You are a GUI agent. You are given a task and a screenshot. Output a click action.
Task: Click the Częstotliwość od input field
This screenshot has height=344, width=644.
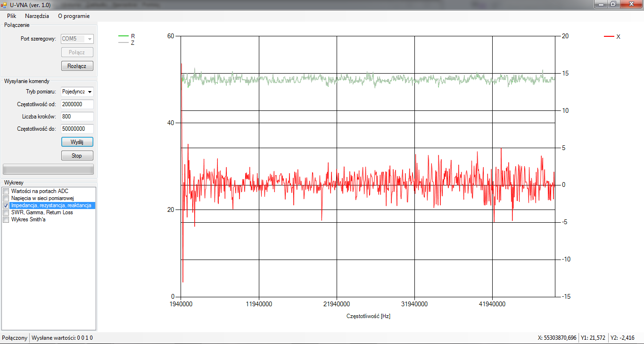tap(77, 104)
